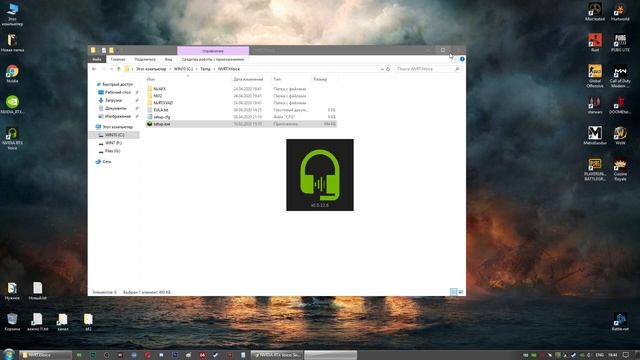Switch to large icons view button
This screenshot has height=360, width=640.
coord(461,292)
